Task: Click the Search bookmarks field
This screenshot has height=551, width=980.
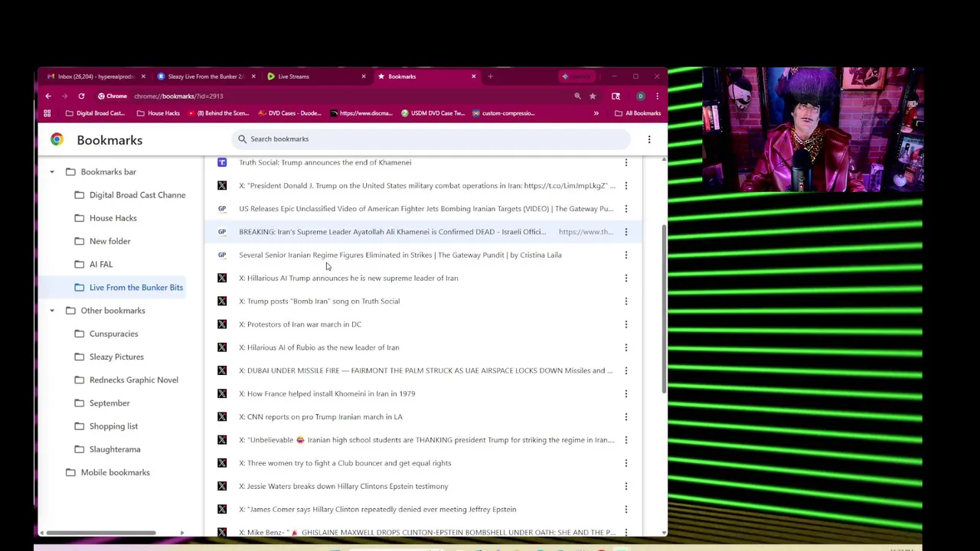Action: coord(430,139)
